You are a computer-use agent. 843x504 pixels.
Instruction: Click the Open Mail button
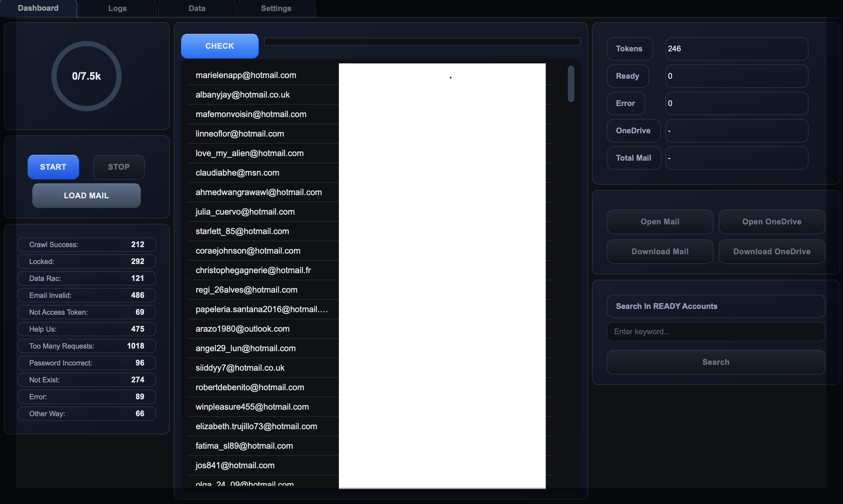660,221
